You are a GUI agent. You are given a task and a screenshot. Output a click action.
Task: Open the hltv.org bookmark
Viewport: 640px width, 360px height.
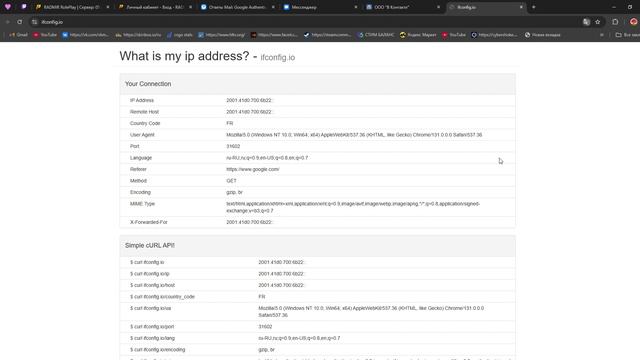pyautogui.click(x=222, y=35)
